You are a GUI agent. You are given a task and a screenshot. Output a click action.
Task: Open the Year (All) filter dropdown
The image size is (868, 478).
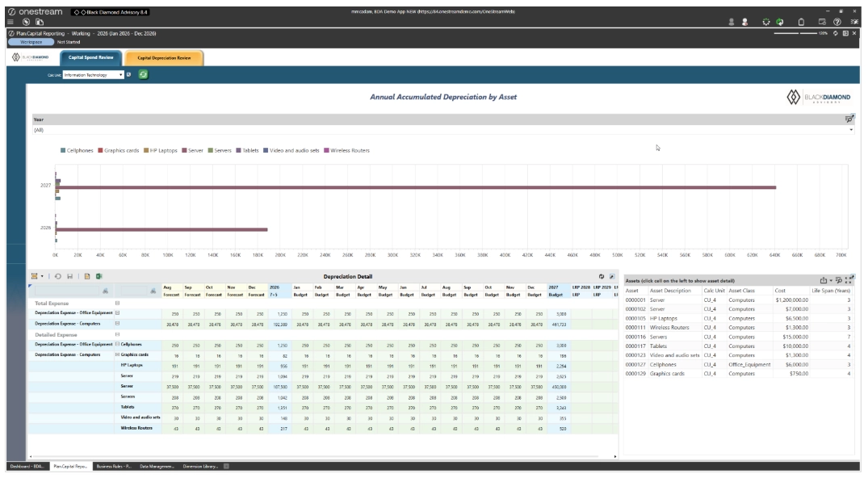442,130
